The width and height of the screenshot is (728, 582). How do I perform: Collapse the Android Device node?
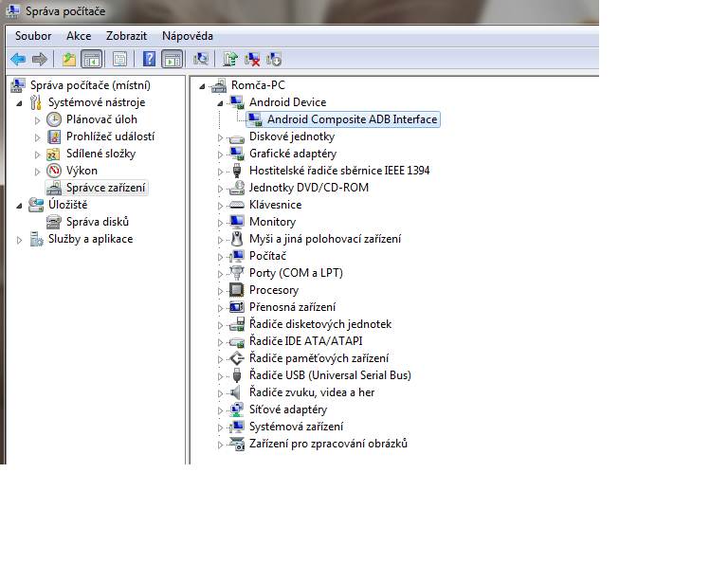[220, 103]
